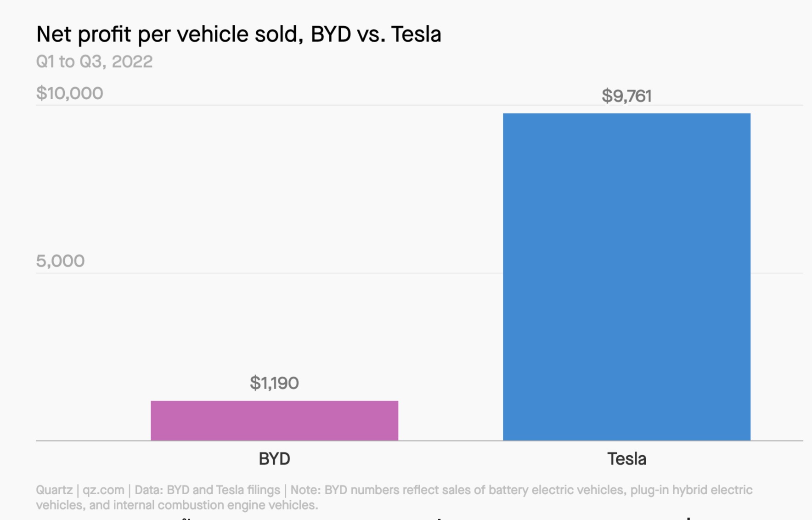Open the qz.com link in footer
Screen dimensions: 812x520
coord(103,490)
